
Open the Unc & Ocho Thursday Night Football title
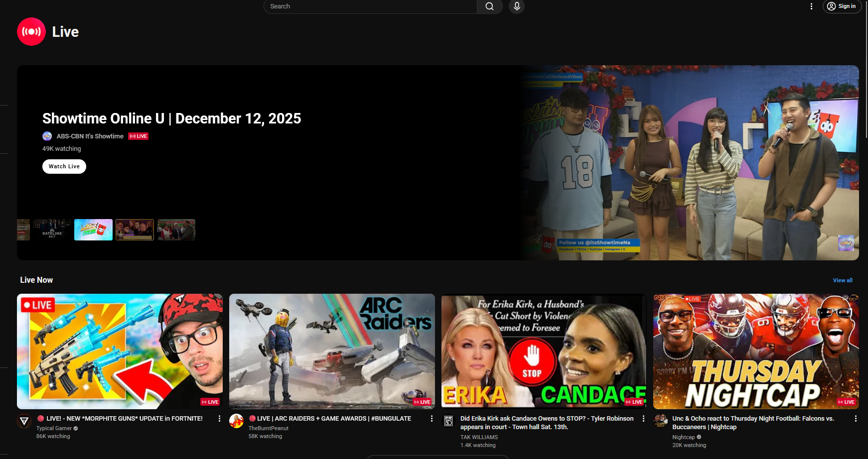[753, 423]
